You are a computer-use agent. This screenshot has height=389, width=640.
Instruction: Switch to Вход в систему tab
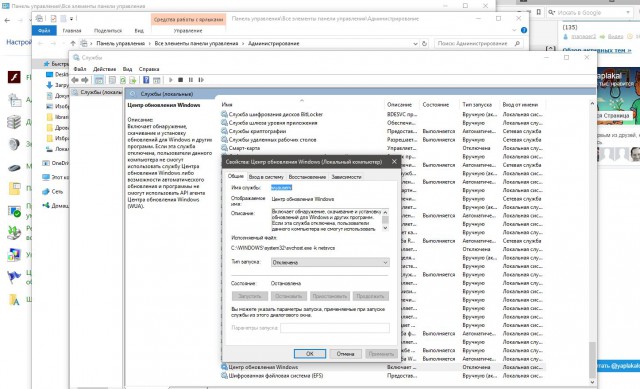(266, 177)
